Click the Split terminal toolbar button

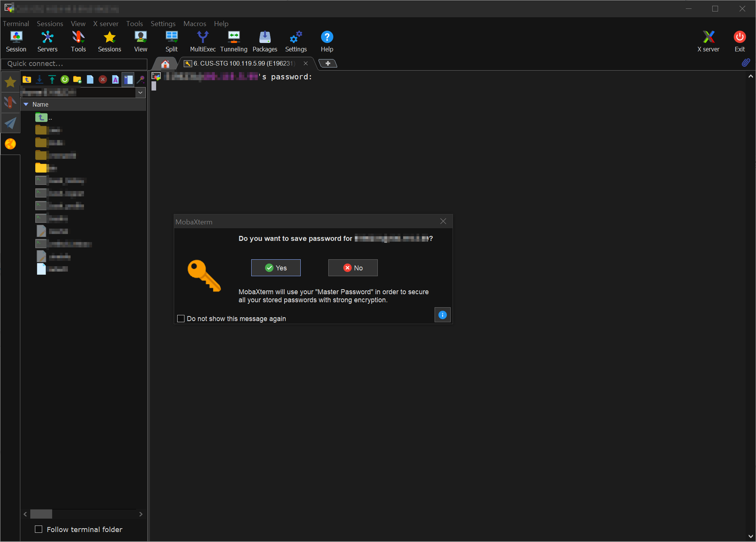(x=171, y=41)
